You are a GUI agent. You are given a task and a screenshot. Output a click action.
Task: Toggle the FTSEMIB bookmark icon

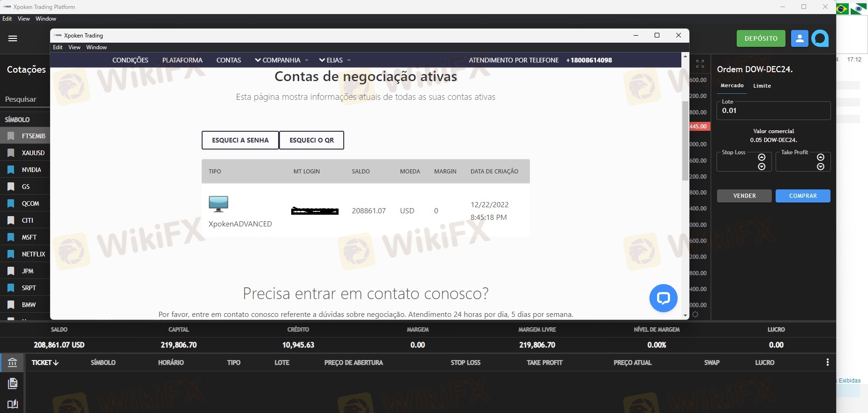(x=11, y=136)
